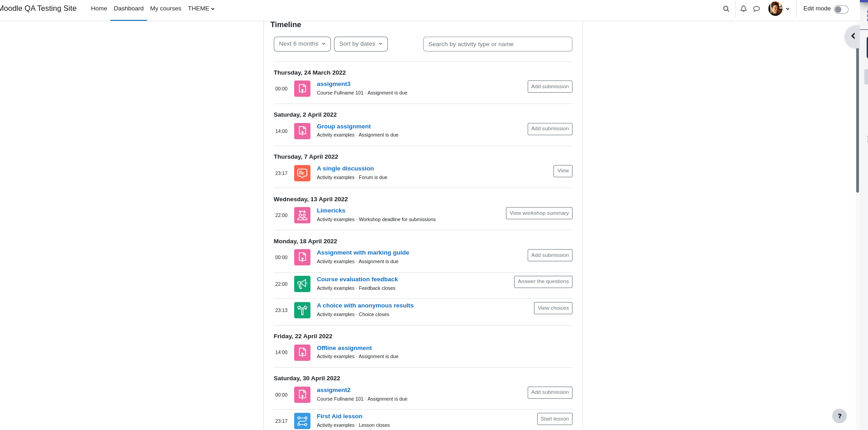Open messaging speech bubble icon
This screenshot has height=430, width=868.
point(756,9)
